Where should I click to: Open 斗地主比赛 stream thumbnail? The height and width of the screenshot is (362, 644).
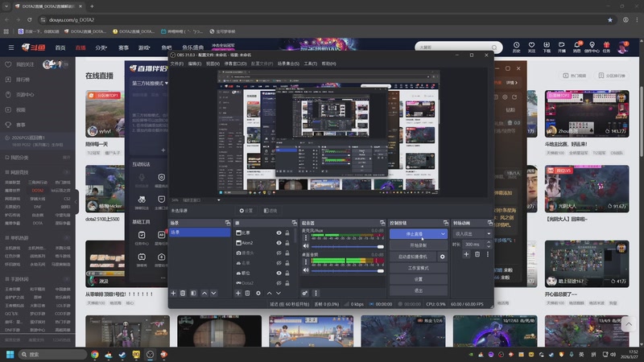(587, 113)
